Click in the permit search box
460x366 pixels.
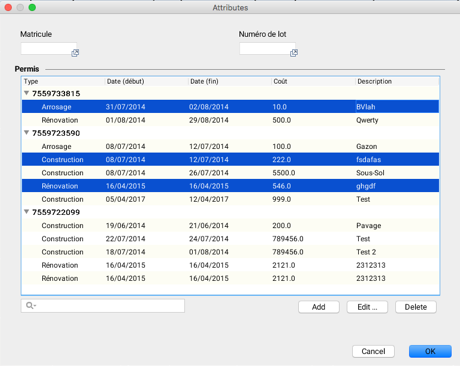[103, 306]
